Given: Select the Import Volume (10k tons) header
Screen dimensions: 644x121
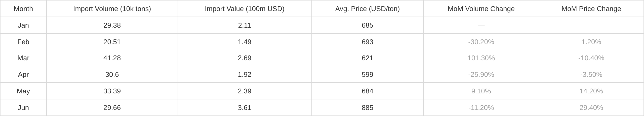Looking at the screenshot, I should pyautogui.click(x=112, y=9).
